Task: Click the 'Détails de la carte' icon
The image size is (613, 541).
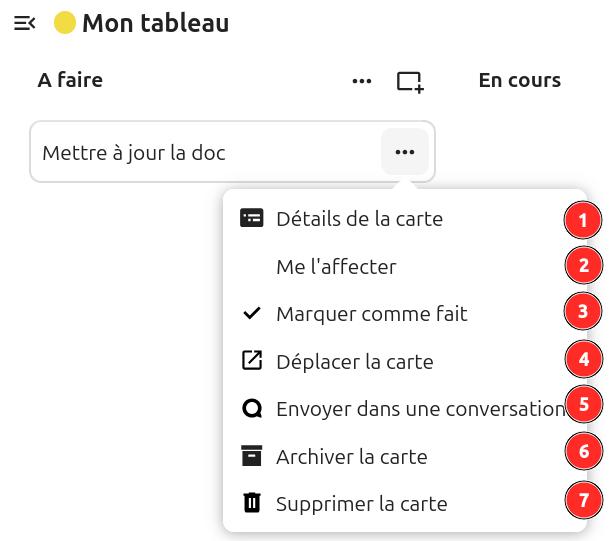Action: click(252, 218)
